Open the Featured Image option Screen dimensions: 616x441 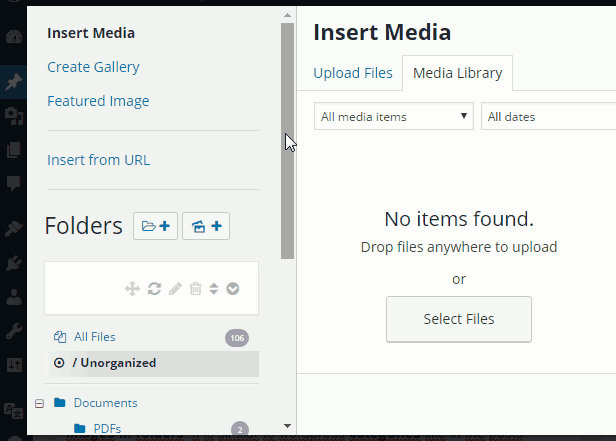[98, 101]
